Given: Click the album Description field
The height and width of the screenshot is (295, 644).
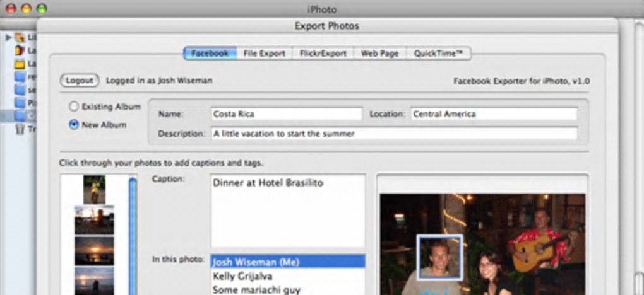Looking at the screenshot, I should [x=394, y=134].
